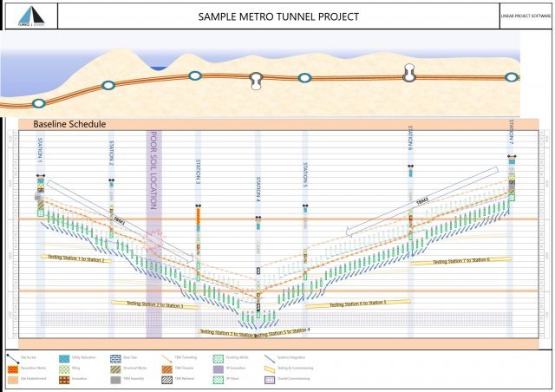Select the Overall Commissioning legend swatch
The width and height of the screenshot is (555, 392).
tap(270, 380)
